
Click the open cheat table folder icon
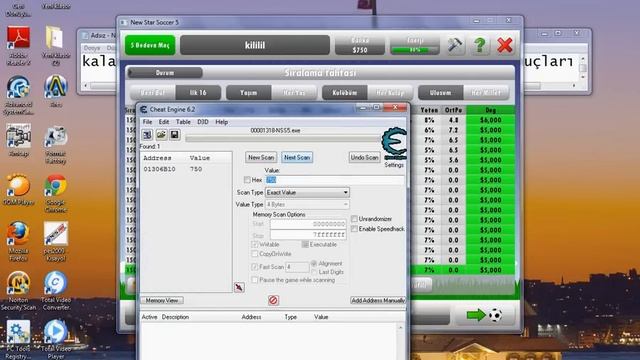pos(161,134)
